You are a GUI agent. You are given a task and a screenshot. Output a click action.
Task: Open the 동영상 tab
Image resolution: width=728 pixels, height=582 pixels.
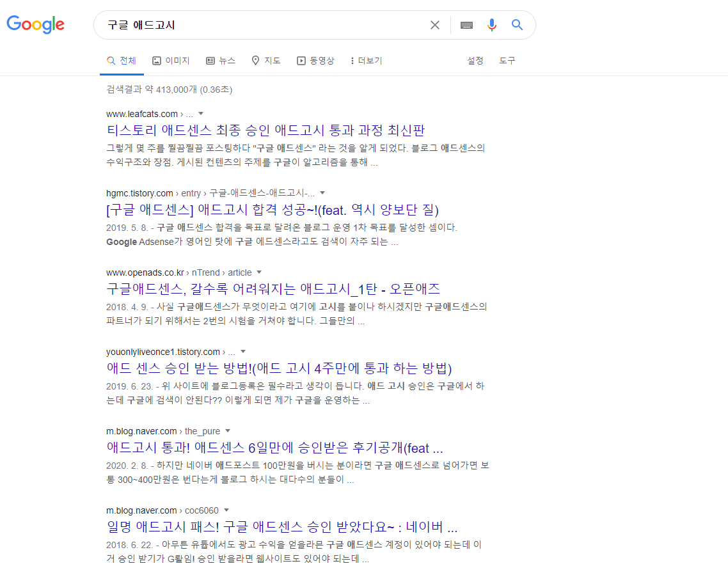(316, 61)
